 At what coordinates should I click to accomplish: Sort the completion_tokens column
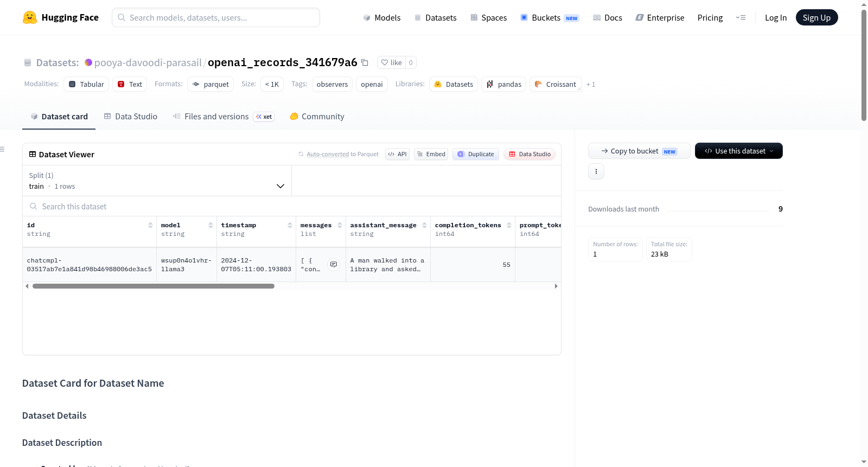pos(509,225)
